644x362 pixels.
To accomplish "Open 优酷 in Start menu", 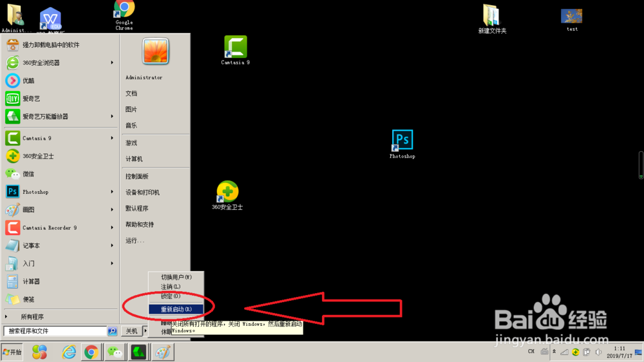I will 61,81.
